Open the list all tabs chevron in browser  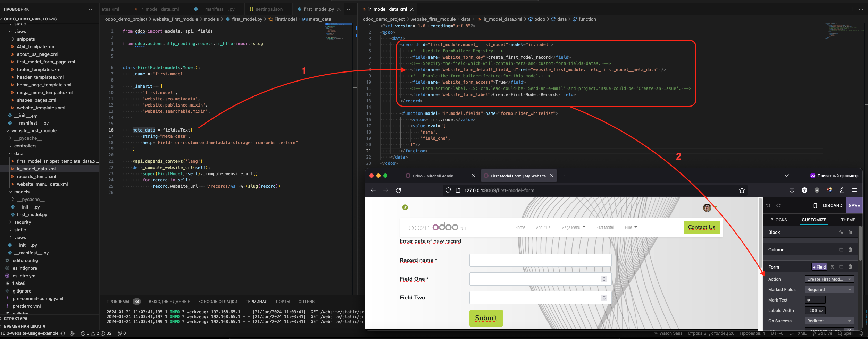tap(787, 176)
